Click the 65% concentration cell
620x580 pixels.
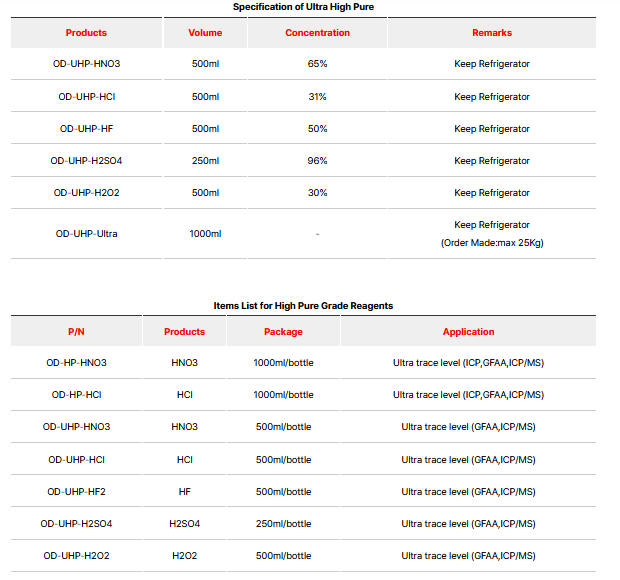pyautogui.click(x=317, y=64)
